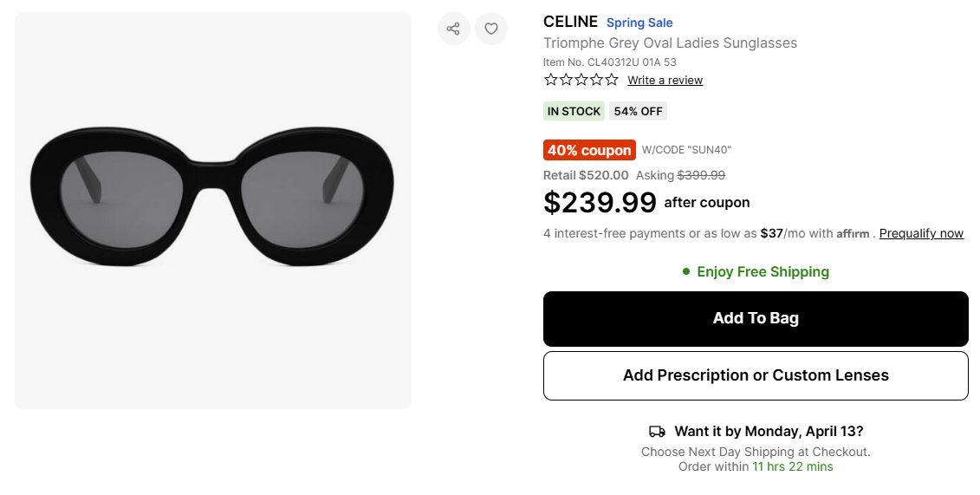Click the green free shipping dot
The width and height of the screenshot is (980, 495).
(x=686, y=272)
